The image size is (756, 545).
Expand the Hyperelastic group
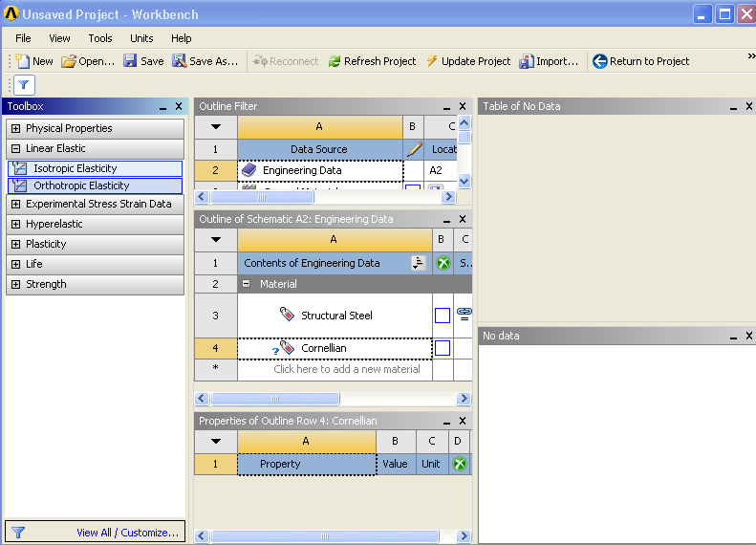click(16, 225)
